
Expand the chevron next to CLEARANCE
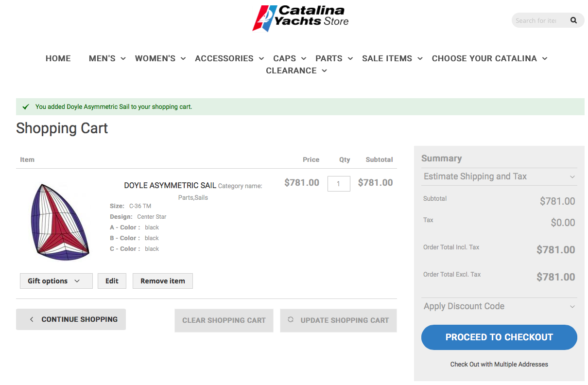click(x=325, y=71)
